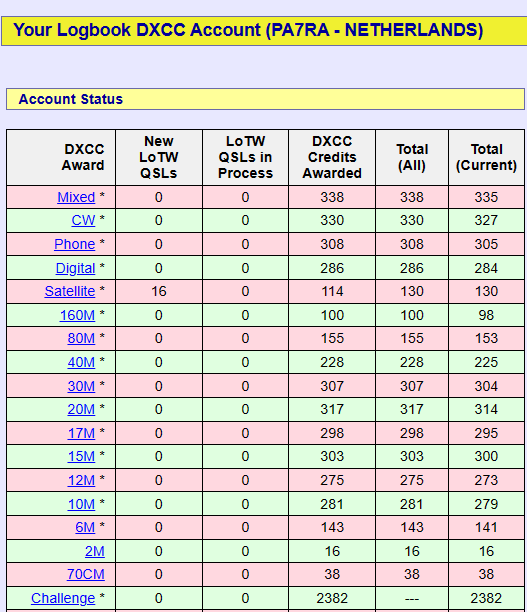
Task: Open the 160M band award link
Action: point(77,315)
